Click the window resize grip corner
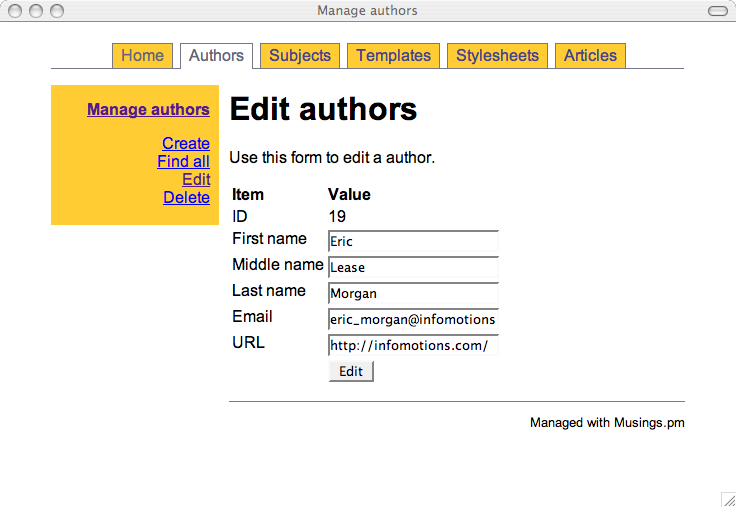This screenshot has width=736, height=507. click(728, 499)
